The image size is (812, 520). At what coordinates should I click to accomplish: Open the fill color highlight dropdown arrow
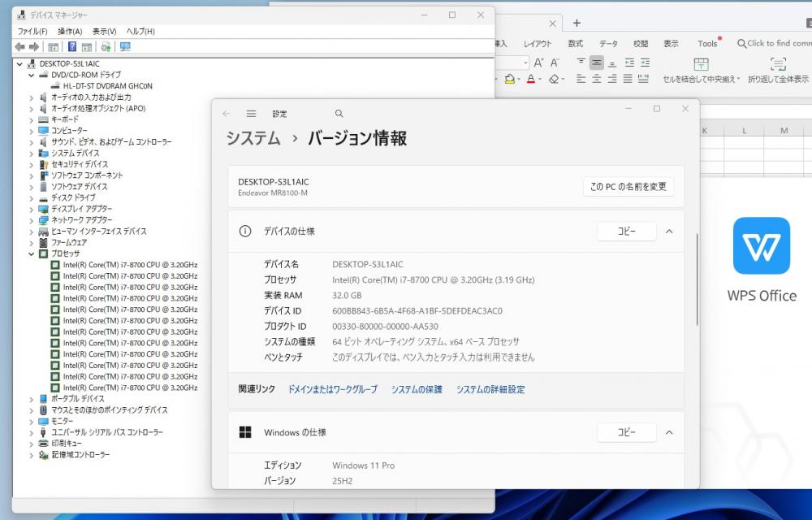point(519,80)
